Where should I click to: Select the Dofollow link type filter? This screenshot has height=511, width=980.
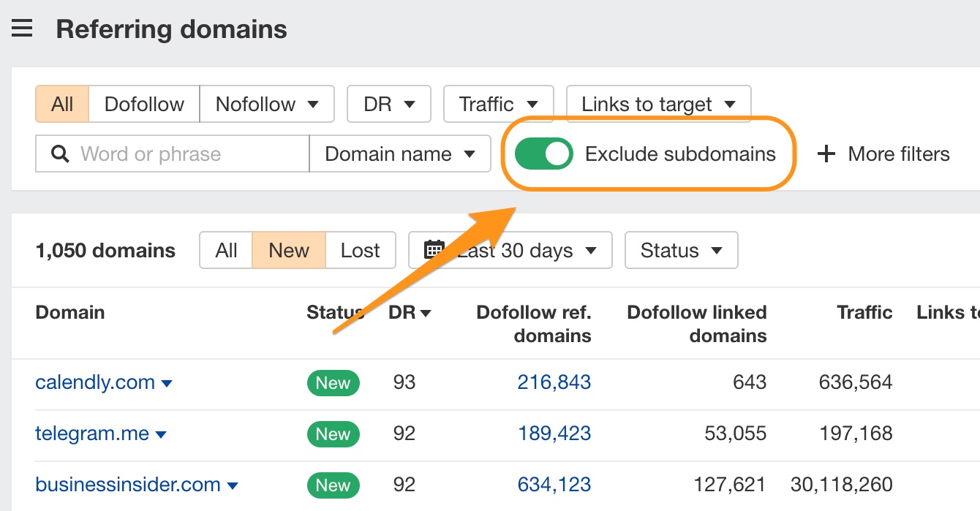(x=144, y=105)
